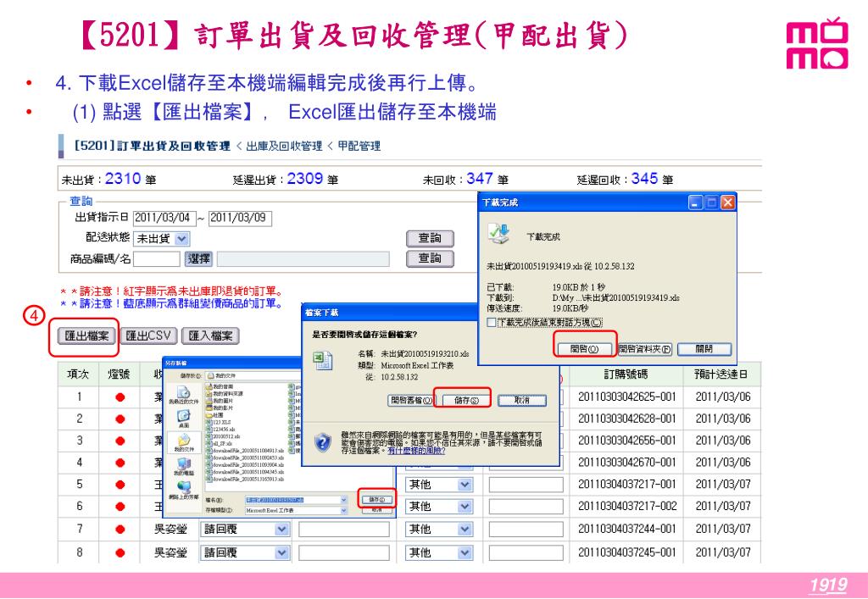Open Recent Documents in Save As sidebar
The image size is (868, 599).
pos(183,395)
